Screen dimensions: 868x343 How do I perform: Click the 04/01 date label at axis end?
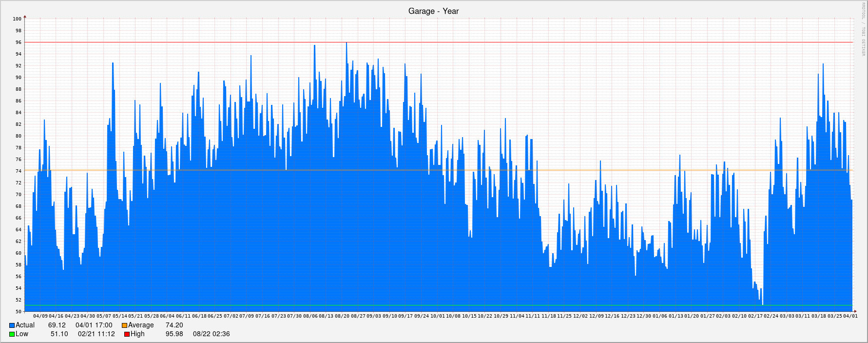pyautogui.click(x=850, y=316)
